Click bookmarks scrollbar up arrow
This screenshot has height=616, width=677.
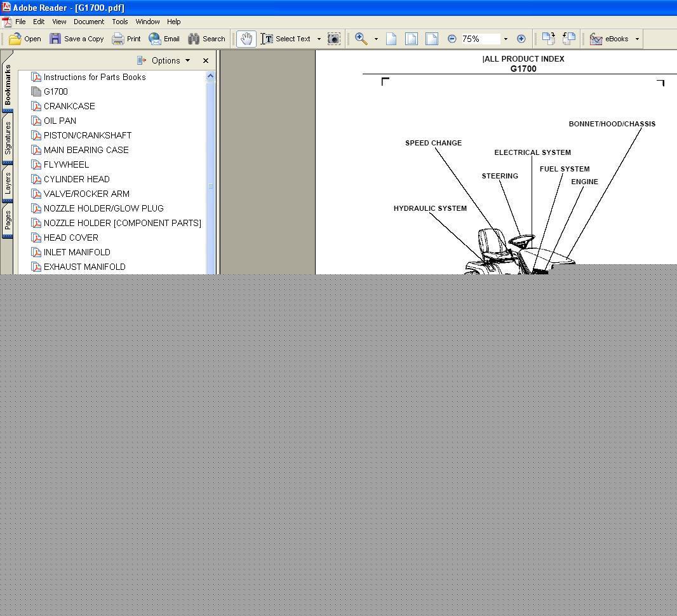click(211, 76)
